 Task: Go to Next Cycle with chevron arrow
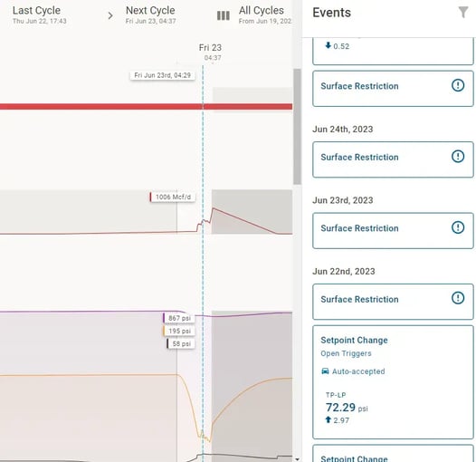(110, 15)
